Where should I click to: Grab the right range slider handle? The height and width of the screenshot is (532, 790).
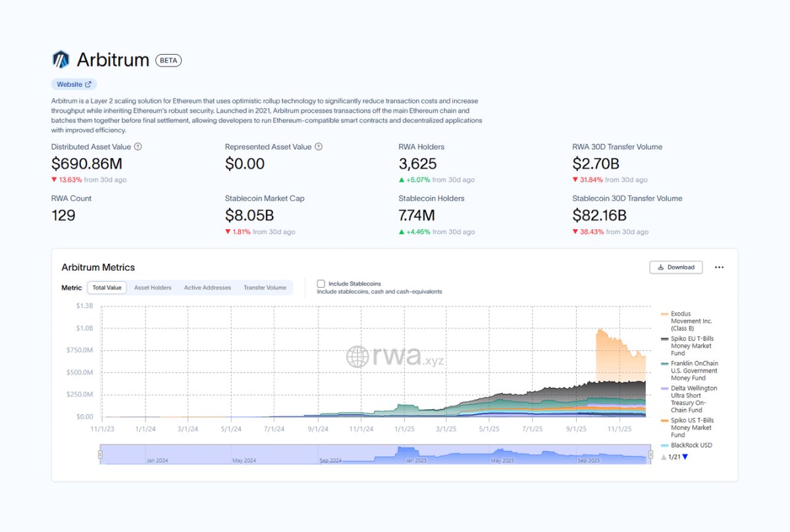tap(650, 454)
